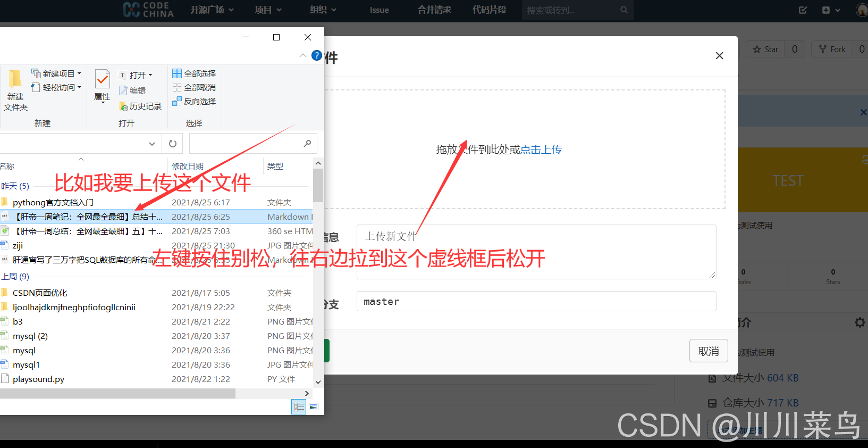Image resolution: width=868 pixels, height=448 pixels.
Task: Click the 点击上传 upload link
Action: coord(541,150)
